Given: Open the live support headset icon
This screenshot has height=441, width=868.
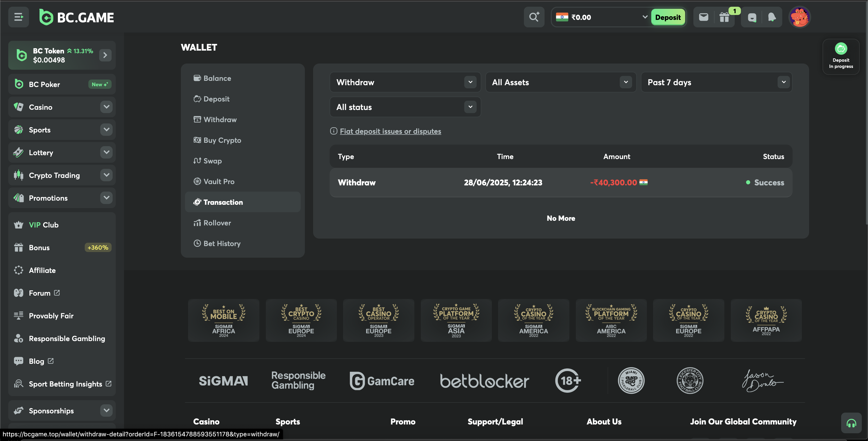Looking at the screenshot, I should [x=851, y=423].
